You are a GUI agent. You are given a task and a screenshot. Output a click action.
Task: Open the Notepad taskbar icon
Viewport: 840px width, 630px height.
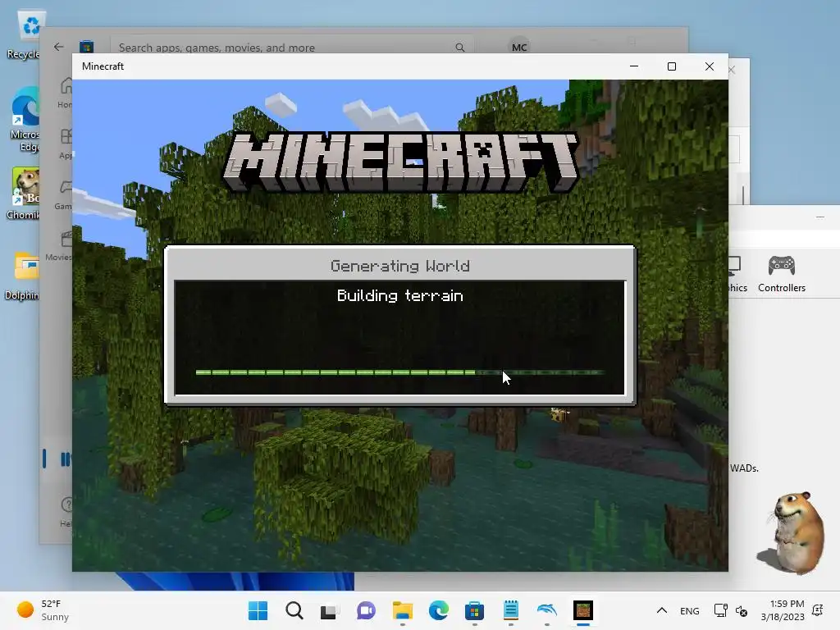(x=510, y=610)
